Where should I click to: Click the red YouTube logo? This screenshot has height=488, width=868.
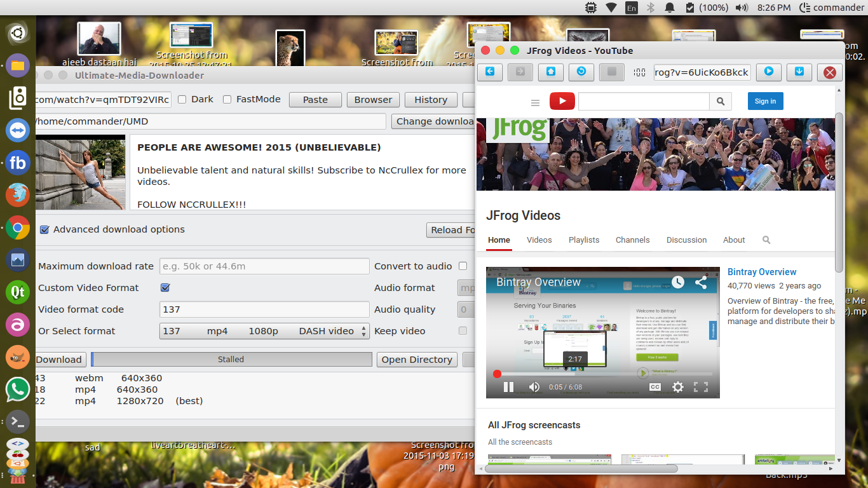pyautogui.click(x=562, y=101)
